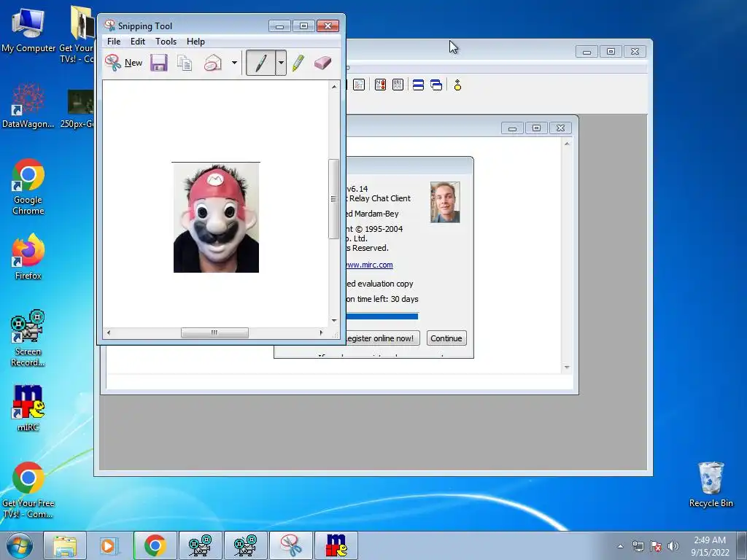Maximize the Snipping Tool window
The height and width of the screenshot is (560, 747).
(303, 26)
